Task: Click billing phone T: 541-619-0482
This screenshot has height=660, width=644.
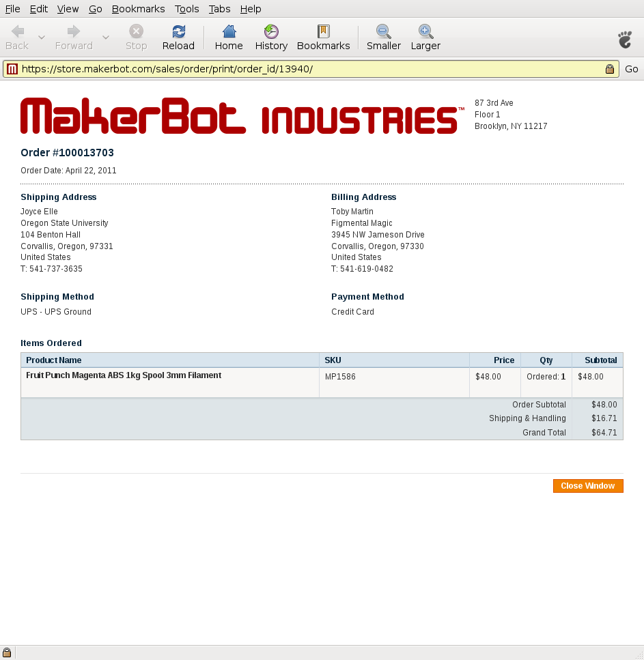Action: coord(362,268)
